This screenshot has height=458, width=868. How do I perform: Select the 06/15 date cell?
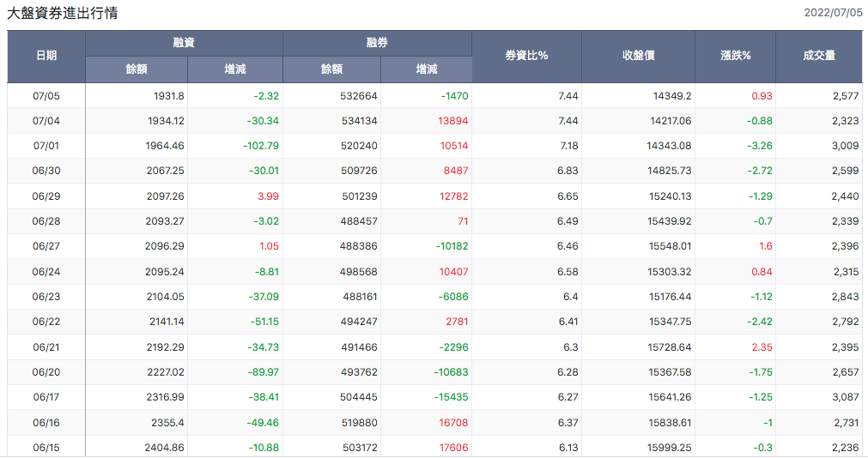(46, 448)
